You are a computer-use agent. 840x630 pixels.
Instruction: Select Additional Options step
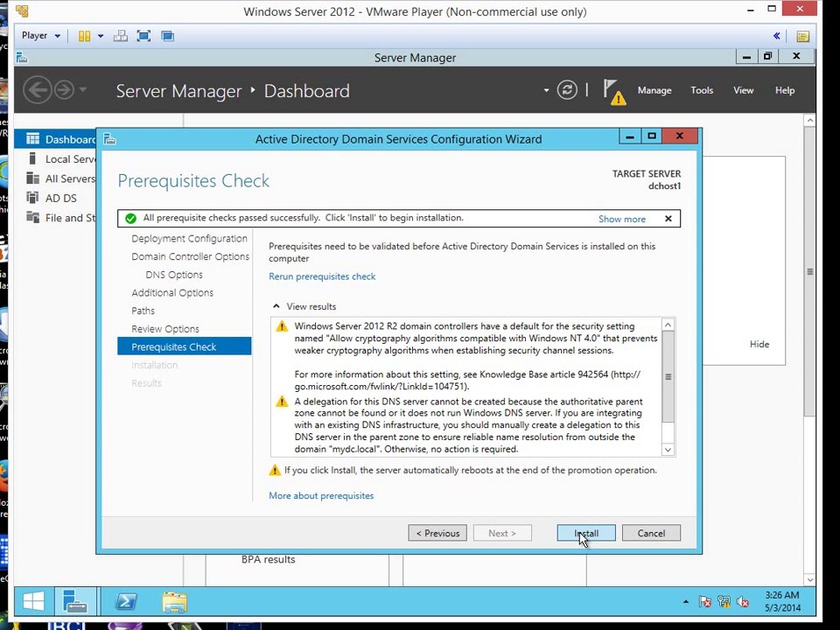point(172,293)
